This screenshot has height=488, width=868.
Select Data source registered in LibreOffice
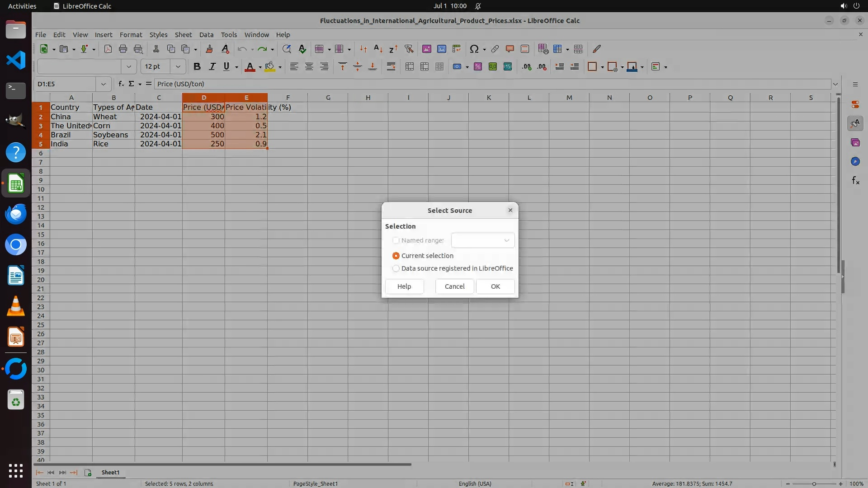[x=396, y=268]
